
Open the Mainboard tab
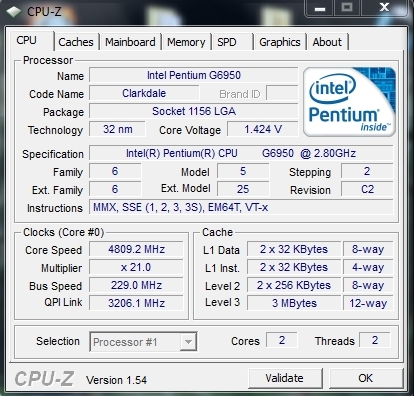pyautogui.click(x=130, y=42)
